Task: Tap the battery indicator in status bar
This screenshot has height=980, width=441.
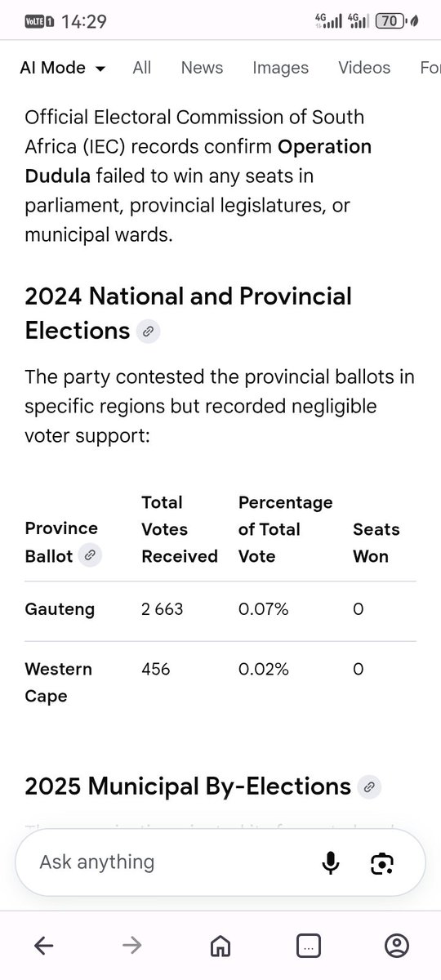Action: [390, 21]
